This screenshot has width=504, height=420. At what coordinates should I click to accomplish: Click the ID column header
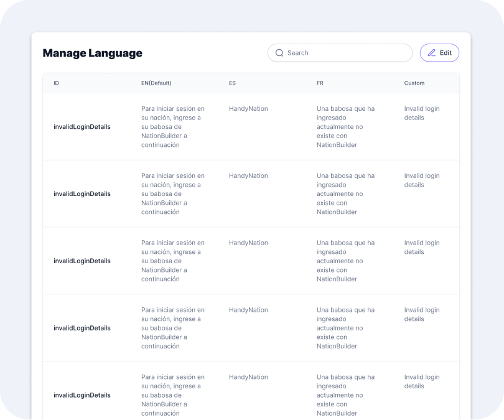56,83
